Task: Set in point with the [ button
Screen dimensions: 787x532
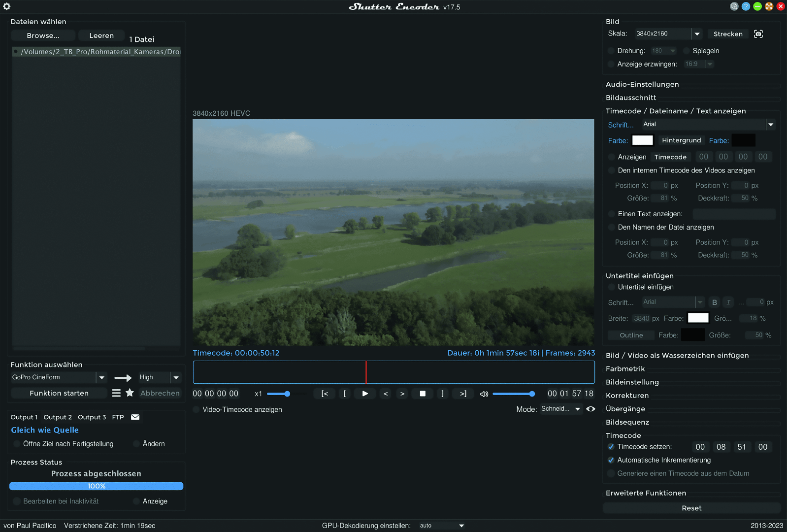Action: 344,394
